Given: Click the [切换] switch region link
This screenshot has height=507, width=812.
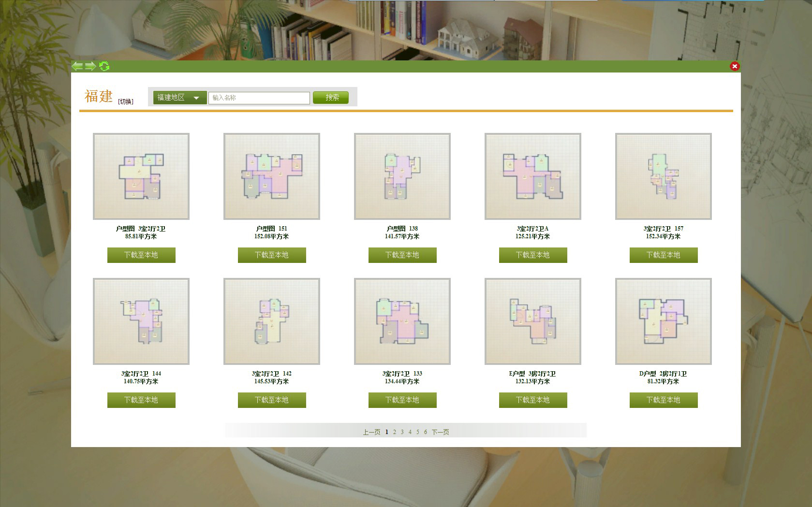Looking at the screenshot, I should (125, 101).
